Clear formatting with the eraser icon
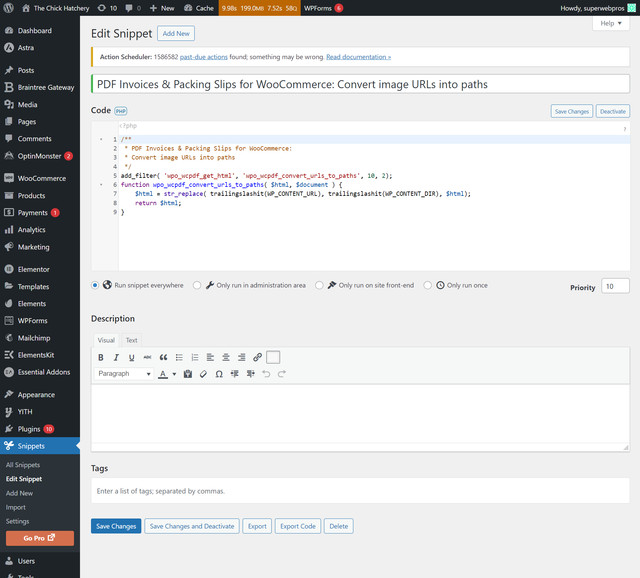640x578 pixels. pyautogui.click(x=203, y=374)
